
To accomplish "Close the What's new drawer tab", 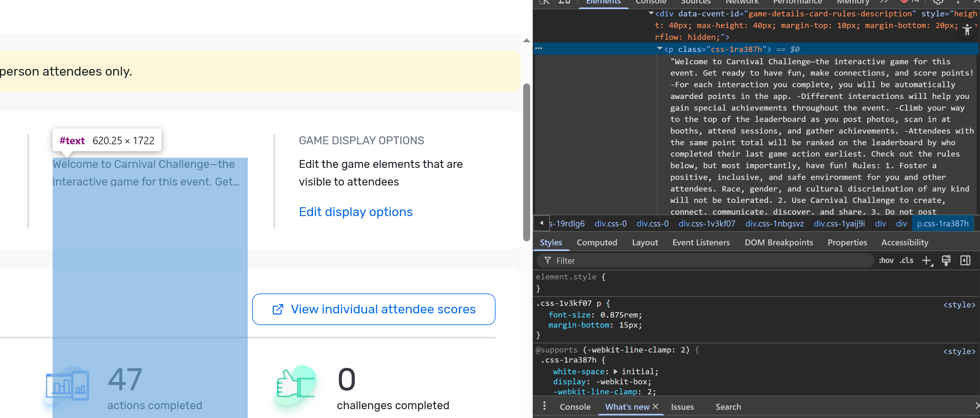I will tap(655, 407).
